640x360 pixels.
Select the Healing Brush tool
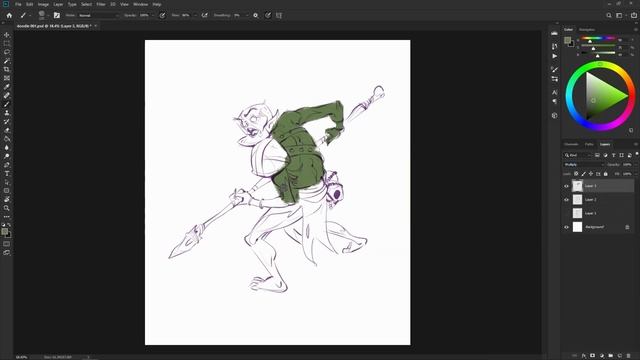[7, 96]
